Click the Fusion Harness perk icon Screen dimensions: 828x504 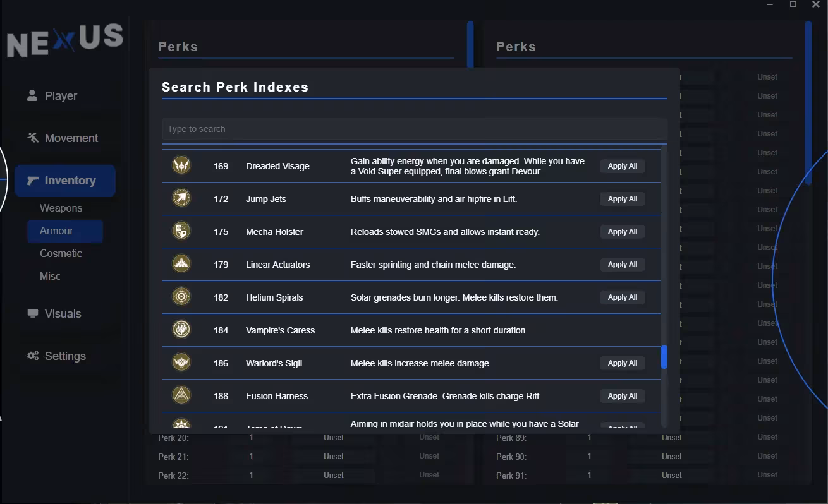181,395
